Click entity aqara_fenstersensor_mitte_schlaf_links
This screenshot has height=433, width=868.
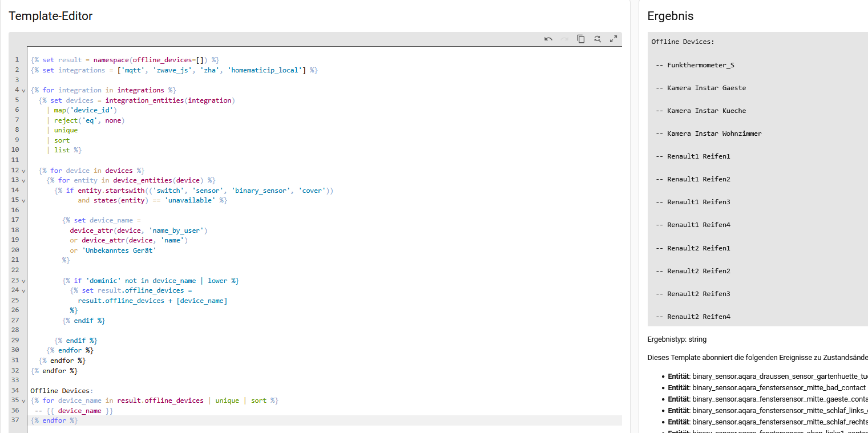(x=768, y=411)
